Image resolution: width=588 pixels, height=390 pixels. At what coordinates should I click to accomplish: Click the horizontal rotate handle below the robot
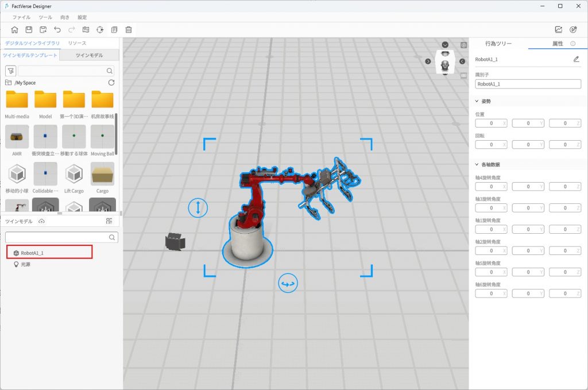288,283
